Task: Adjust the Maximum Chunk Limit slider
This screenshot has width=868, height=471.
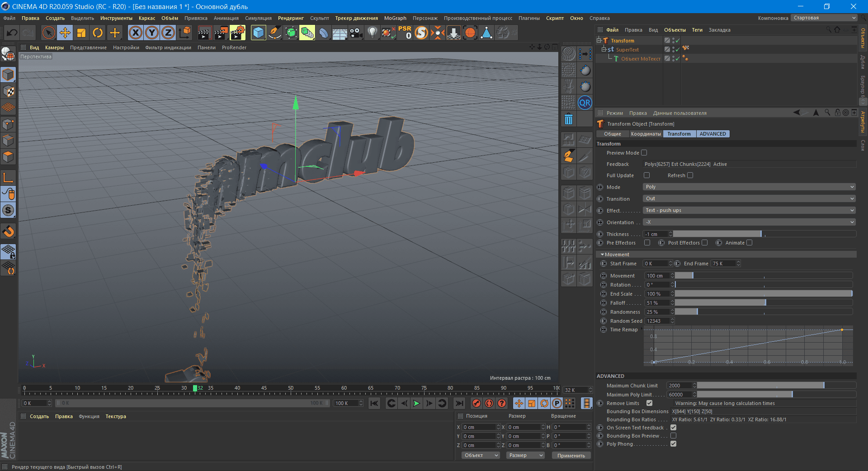Action: click(x=776, y=386)
